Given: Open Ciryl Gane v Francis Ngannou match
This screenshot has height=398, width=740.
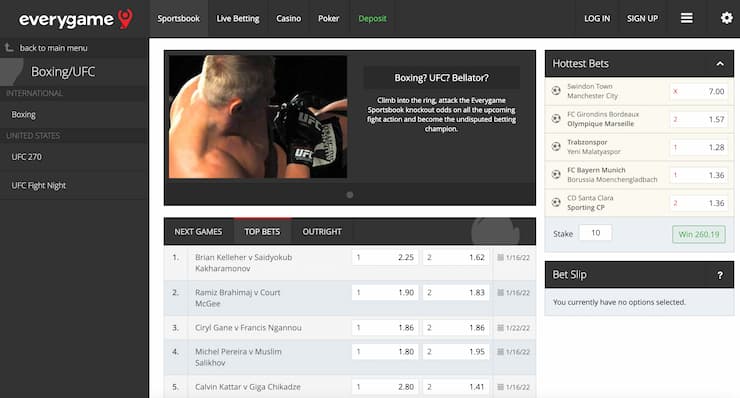Looking at the screenshot, I should [248, 328].
